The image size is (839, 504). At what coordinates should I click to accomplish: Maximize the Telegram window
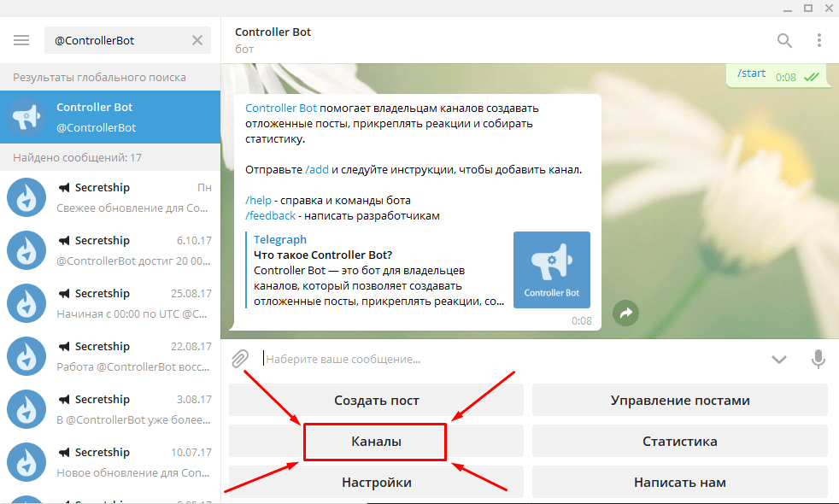pos(808,8)
